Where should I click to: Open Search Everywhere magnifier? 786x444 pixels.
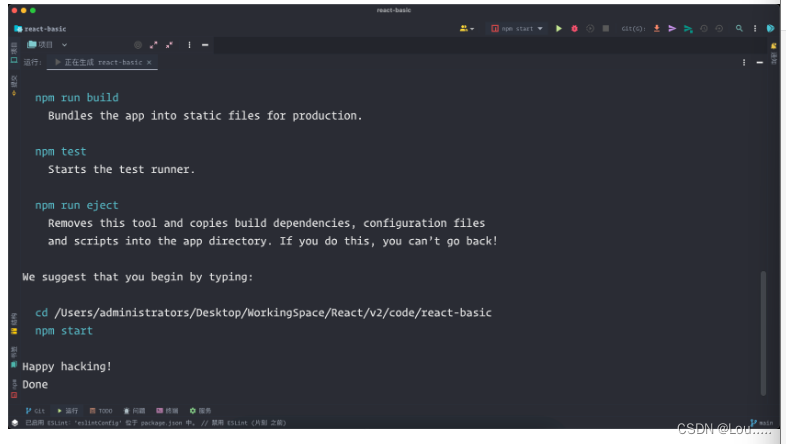click(739, 29)
